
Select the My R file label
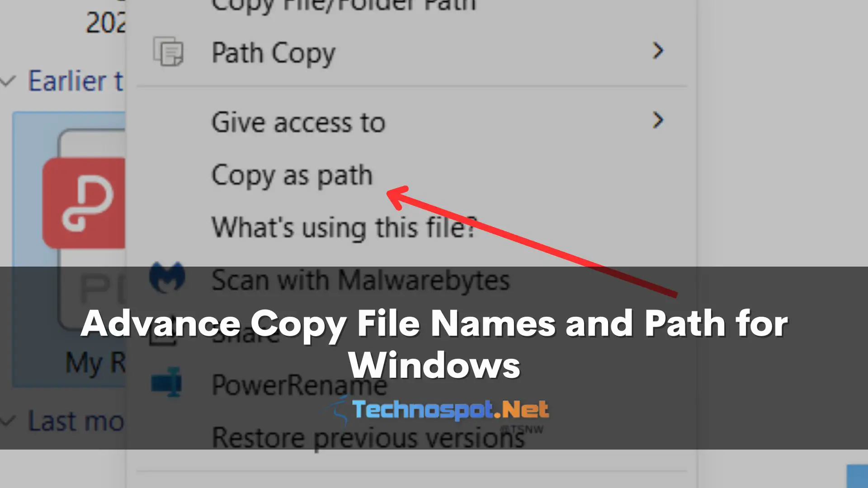pyautogui.click(x=95, y=363)
